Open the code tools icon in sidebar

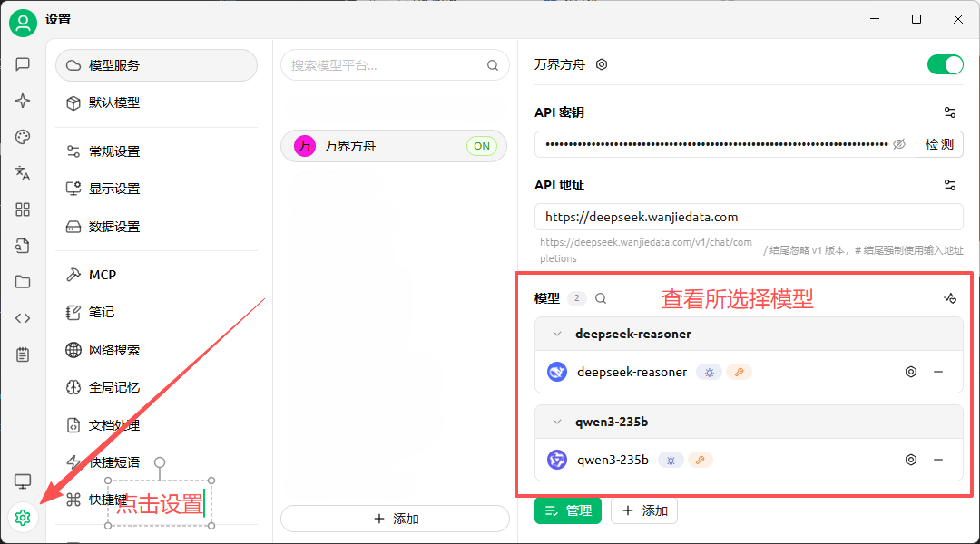pyautogui.click(x=23, y=318)
